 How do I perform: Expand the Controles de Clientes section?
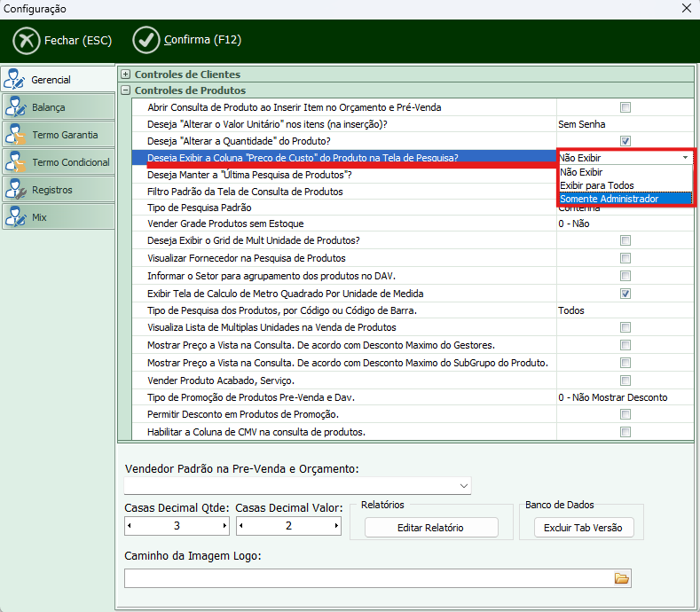pos(126,75)
